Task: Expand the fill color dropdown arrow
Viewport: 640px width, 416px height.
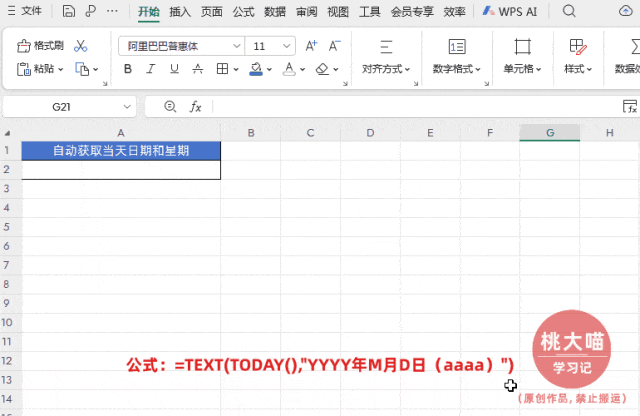Action: tap(269, 69)
